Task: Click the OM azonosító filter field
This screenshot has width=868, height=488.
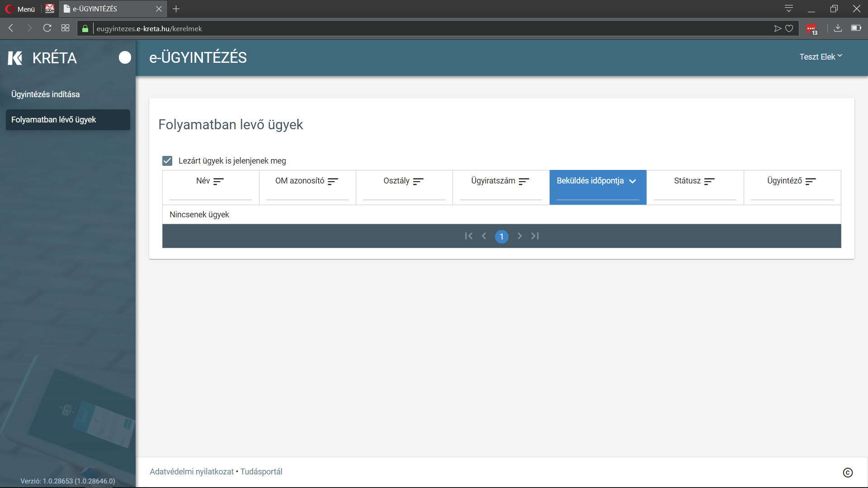Action: coord(307,195)
